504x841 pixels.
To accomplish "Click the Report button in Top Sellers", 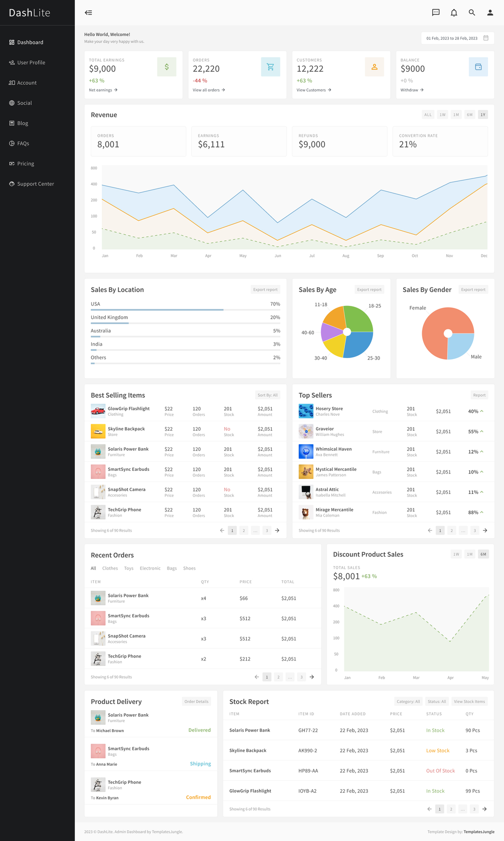I will point(479,395).
